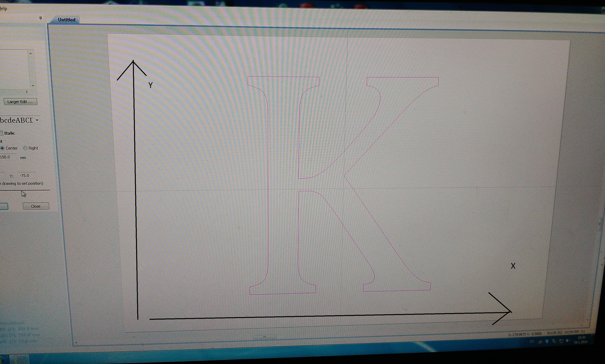The width and height of the screenshot is (605, 364).
Task: Click the volume speaker tray icon
Action: (567, 341)
